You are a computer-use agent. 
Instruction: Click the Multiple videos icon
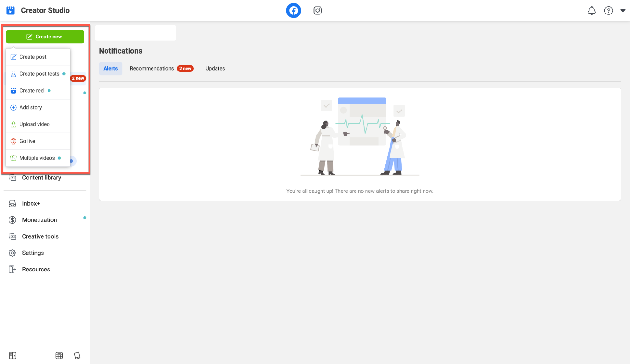[x=14, y=158]
